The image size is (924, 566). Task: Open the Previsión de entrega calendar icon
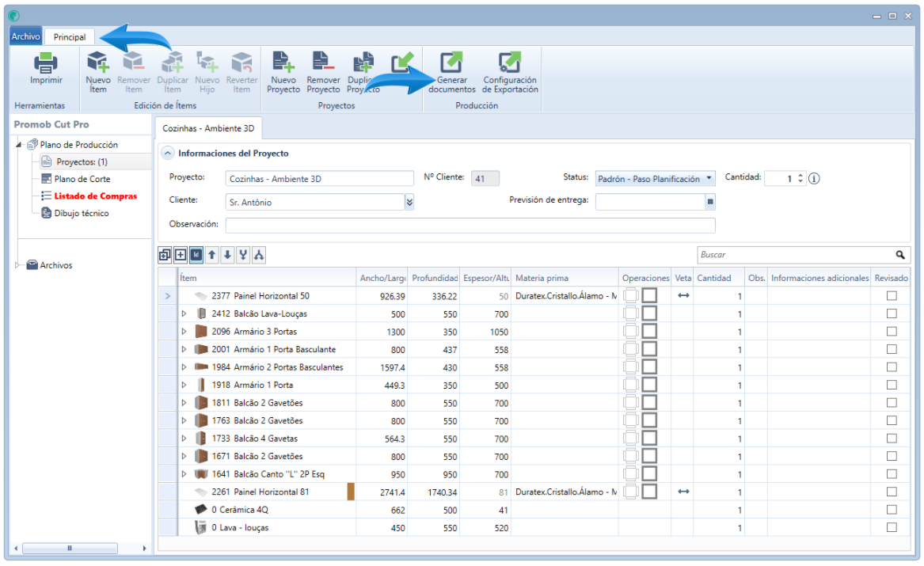coord(710,202)
